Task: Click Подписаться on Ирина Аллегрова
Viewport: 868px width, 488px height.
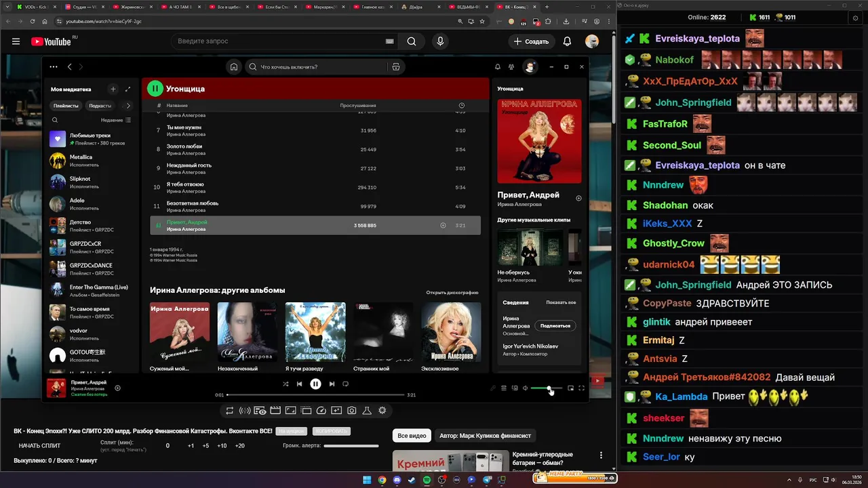Action: click(x=555, y=326)
